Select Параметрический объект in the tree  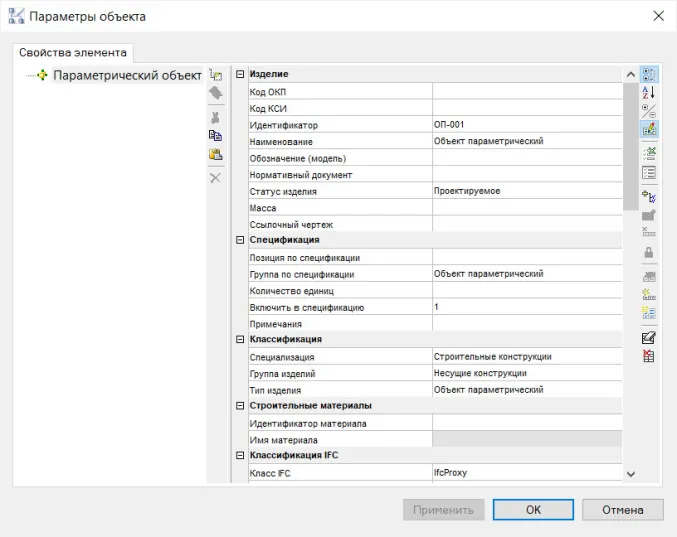click(x=127, y=76)
